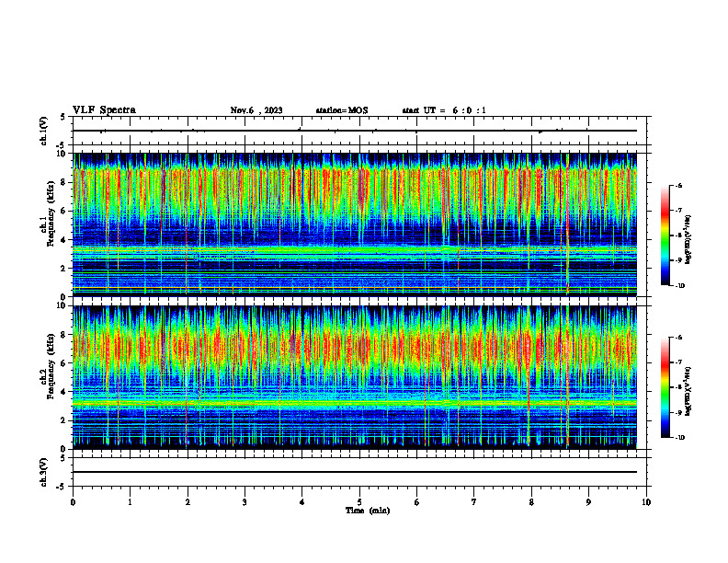
Task: Click time axis tick label "8"
Action: point(531,502)
